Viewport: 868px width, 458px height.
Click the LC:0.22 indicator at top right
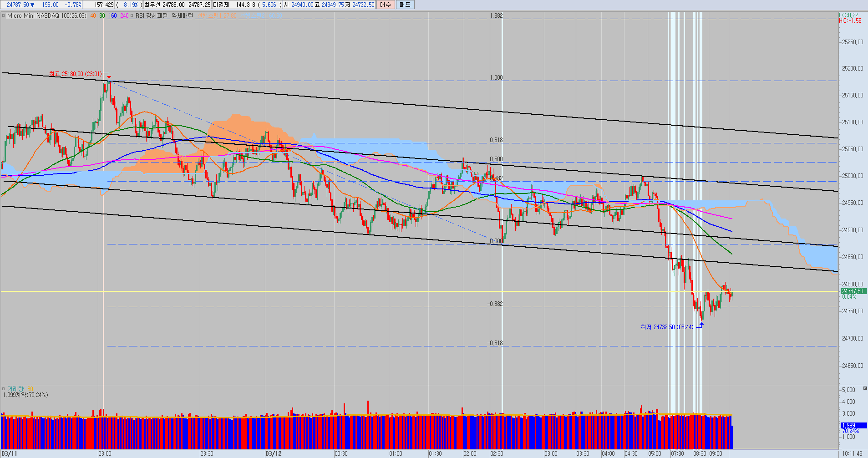click(849, 15)
